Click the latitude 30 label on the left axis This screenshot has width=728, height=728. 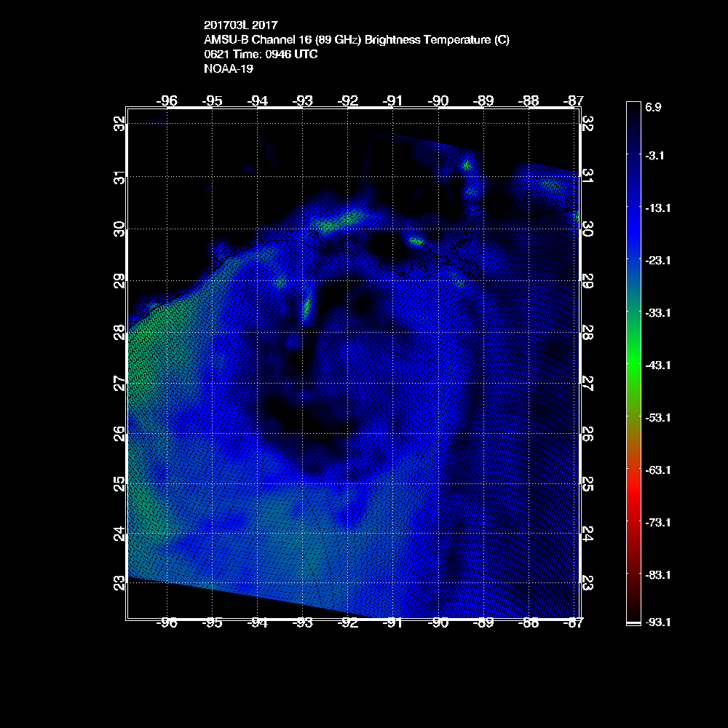pos(119,229)
